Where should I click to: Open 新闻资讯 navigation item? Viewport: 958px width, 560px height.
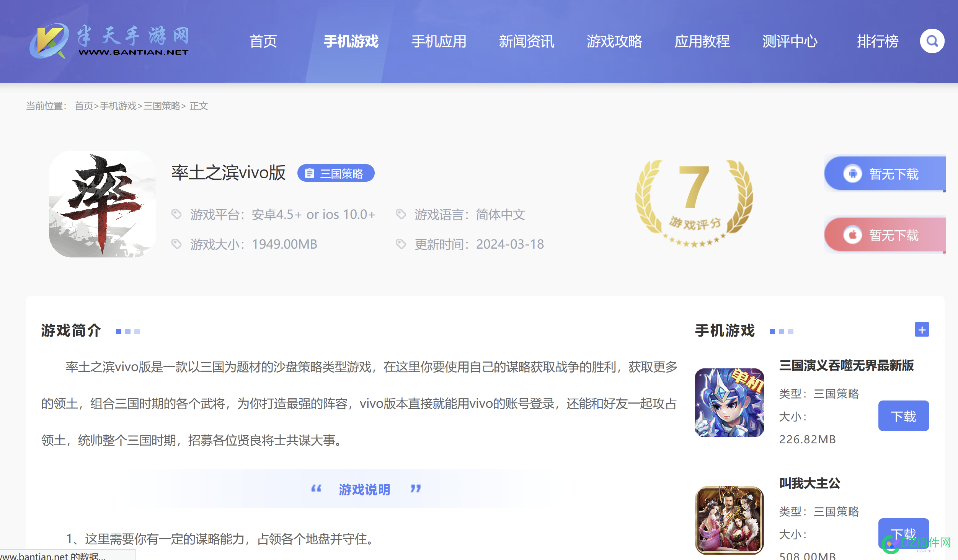[x=527, y=41]
